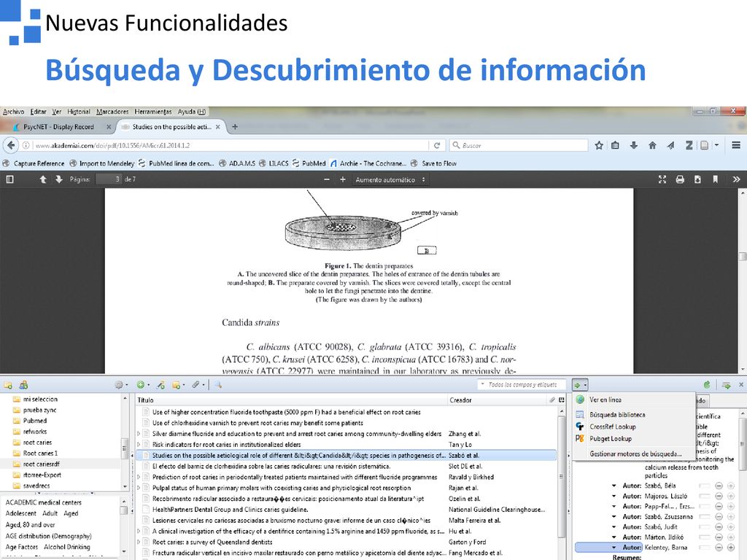Screen dimensions: 747x560
Task: Remove author Majoros, László with minus
Action: [719, 496]
